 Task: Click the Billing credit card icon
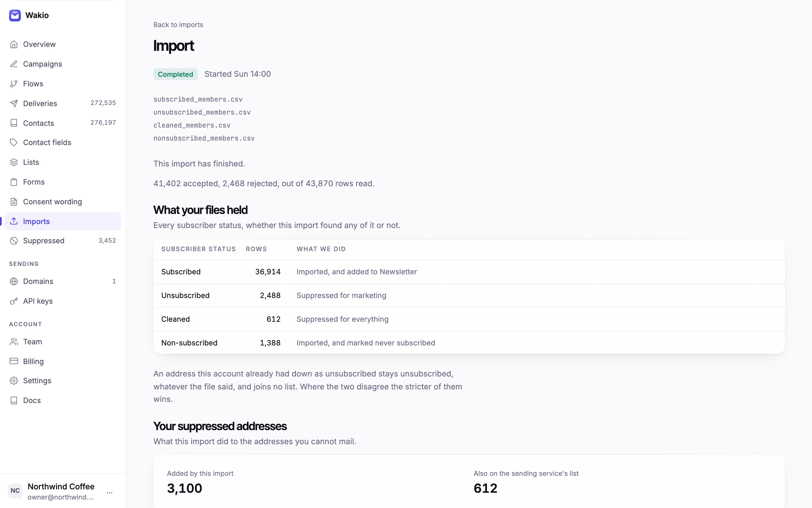pos(14,361)
